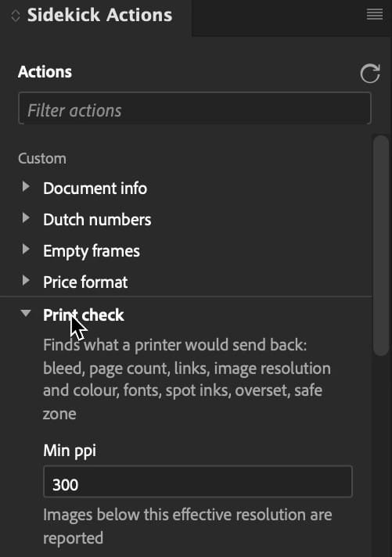Expand the Price format disclosure triangle

coord(26,280)
